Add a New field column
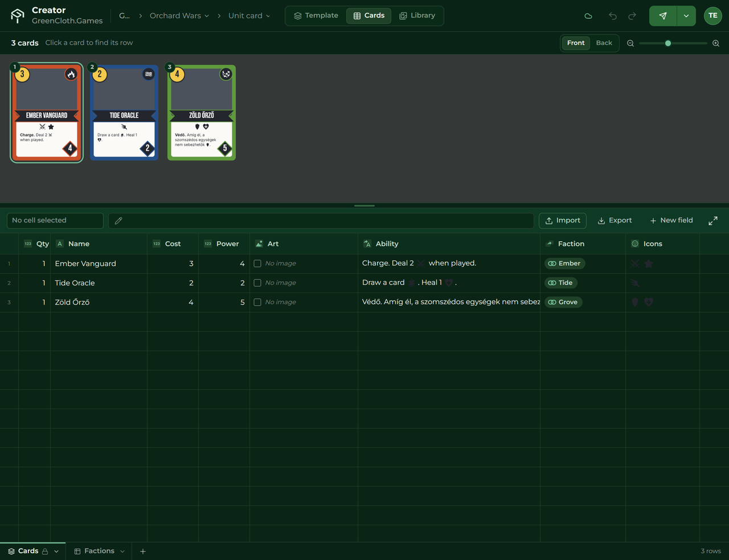The width and height of the screenshot is (729, 560). tap(671, 221)
